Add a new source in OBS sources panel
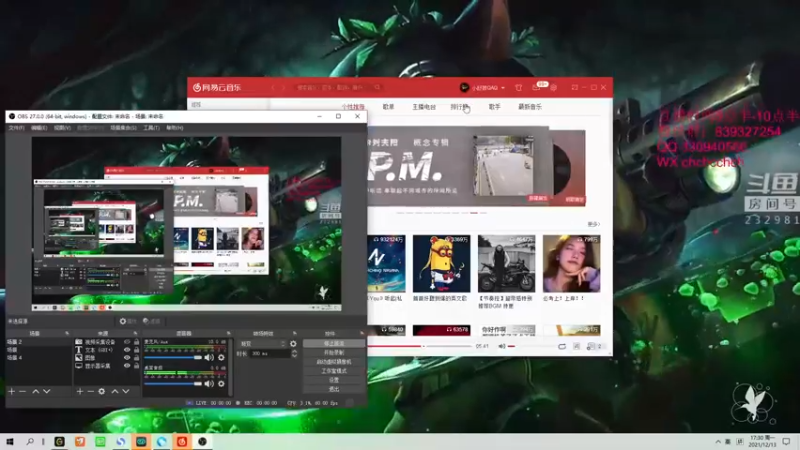Screen dimensions: 800x450 tap(80, 391)
